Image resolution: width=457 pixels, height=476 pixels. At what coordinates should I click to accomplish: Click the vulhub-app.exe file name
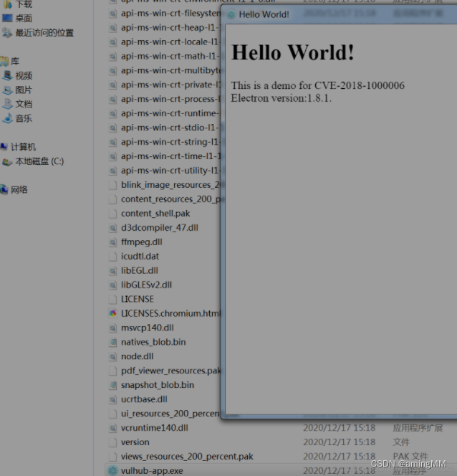tap(152, 470)
